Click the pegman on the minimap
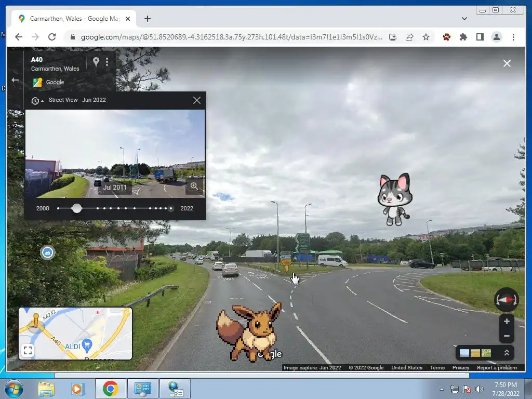Image resolution: width=532 pixels, height=399 pixels. coord(36,321)
